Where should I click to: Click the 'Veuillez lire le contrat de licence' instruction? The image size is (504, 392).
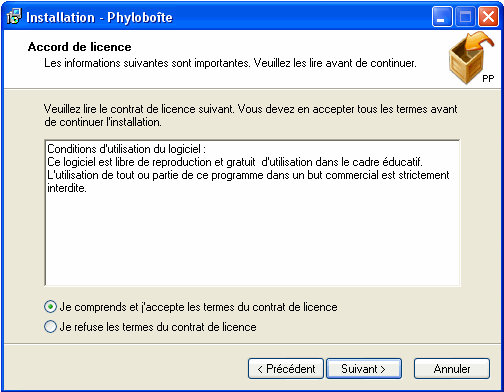click(x=251, y=115)
